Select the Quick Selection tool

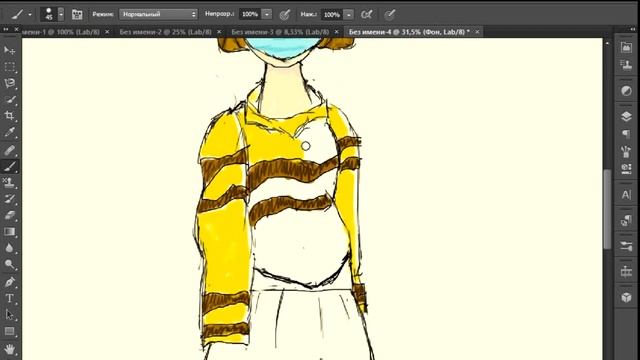[9, 100]
